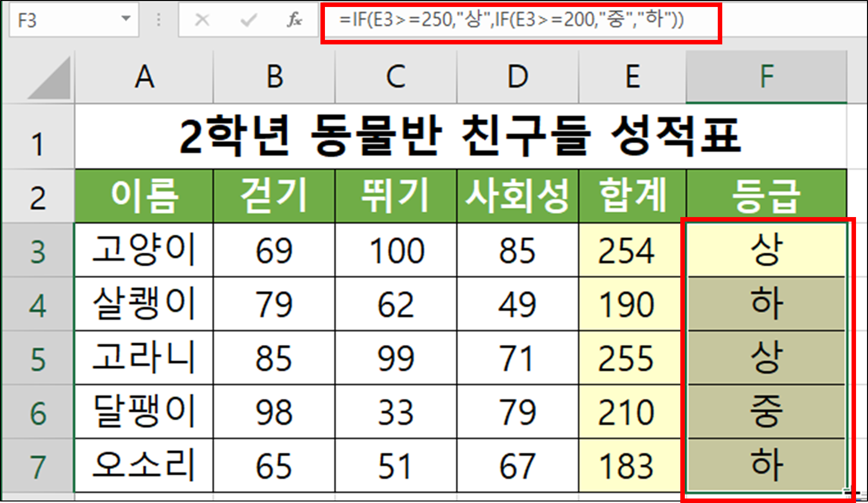
Task: Select the '오소리' name cell
Action: [144, 466]
